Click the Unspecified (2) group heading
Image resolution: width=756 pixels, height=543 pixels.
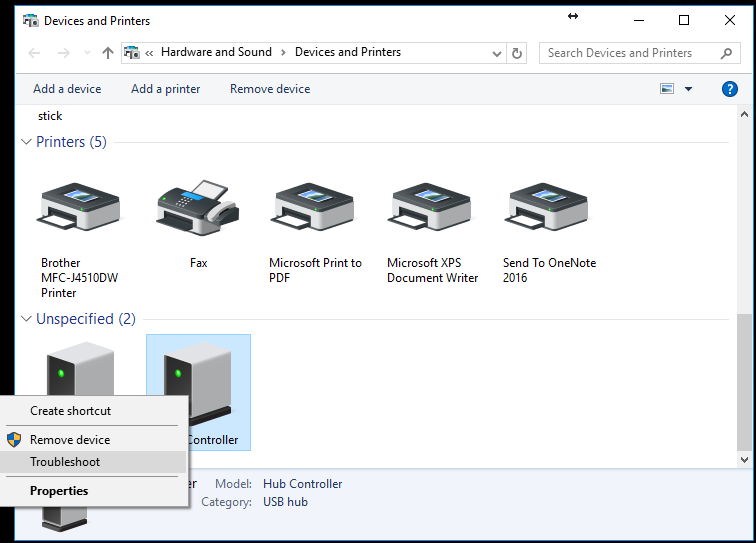[86, 319]
